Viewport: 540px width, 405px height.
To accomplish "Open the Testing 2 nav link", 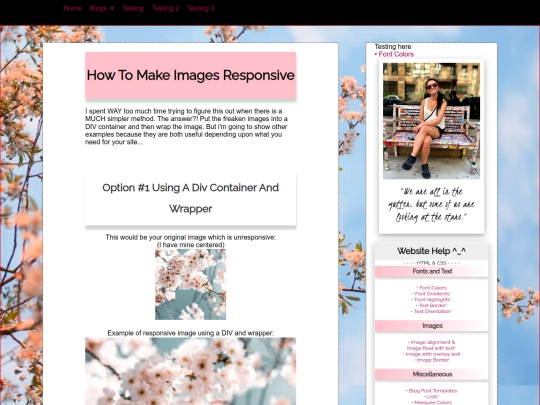I will coord(166,8).
